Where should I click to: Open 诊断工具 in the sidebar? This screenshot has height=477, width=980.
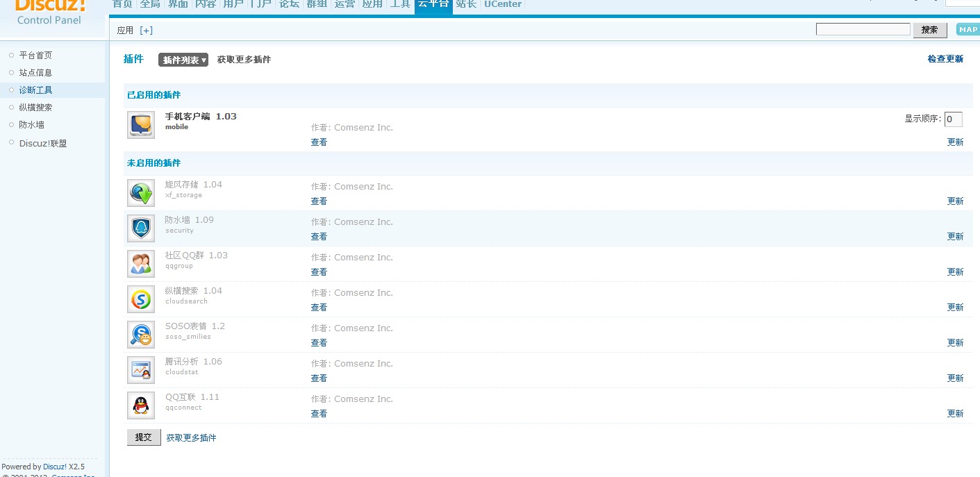pyautogui.click(x=35, y=90)
